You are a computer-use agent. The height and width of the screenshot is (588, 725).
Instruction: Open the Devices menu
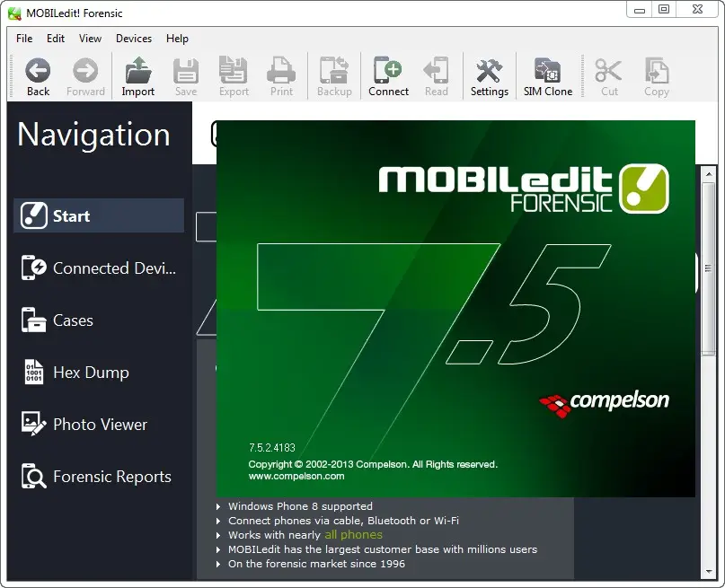point(134,39)
